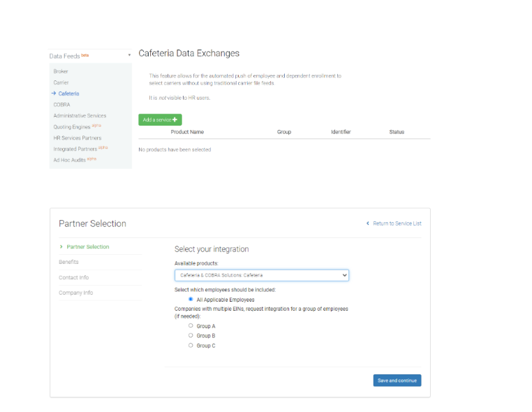Click Save and continue button

(397, 381)
